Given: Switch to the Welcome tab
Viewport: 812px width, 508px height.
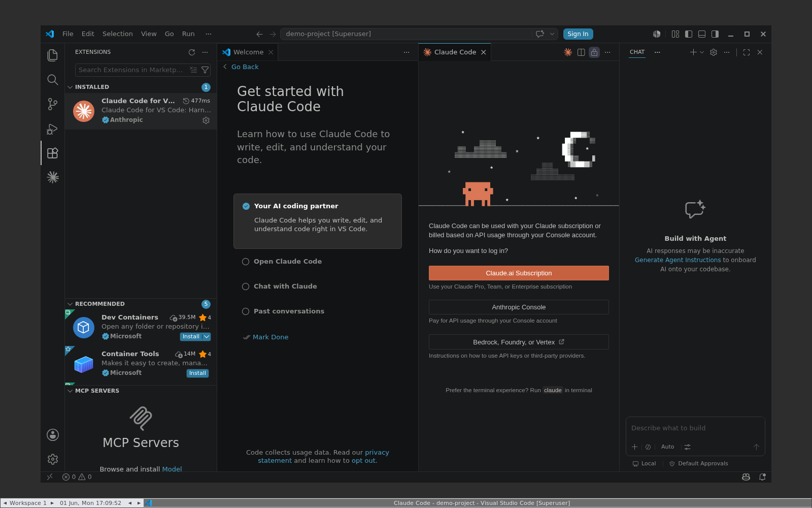Looking at the screenshot, I should [x=248, y=52].
